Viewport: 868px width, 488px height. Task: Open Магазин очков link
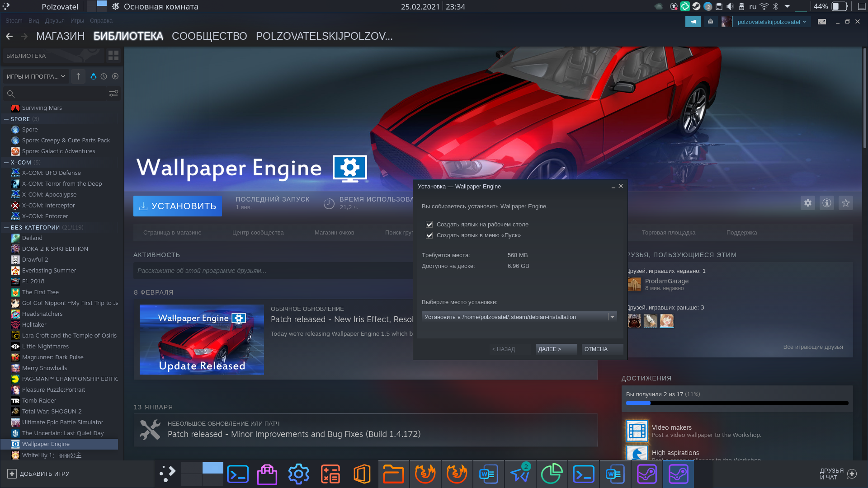tap(335, 233)
